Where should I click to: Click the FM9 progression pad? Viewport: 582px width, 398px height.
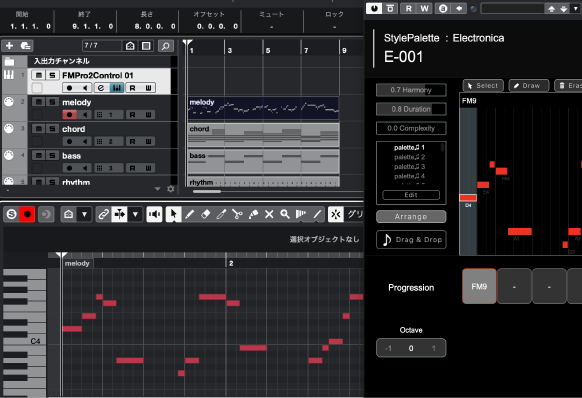click(479, 286)
